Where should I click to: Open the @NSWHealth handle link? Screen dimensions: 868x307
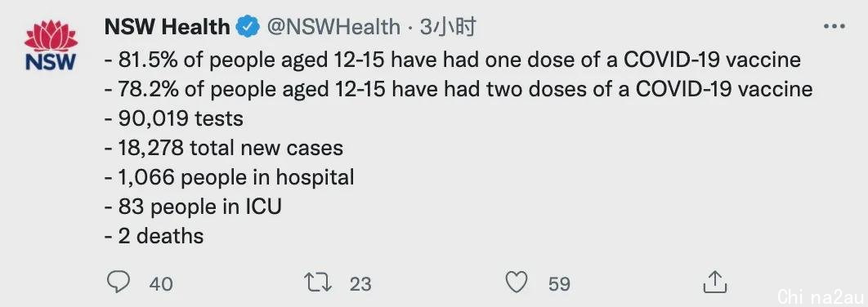[333, 27]
